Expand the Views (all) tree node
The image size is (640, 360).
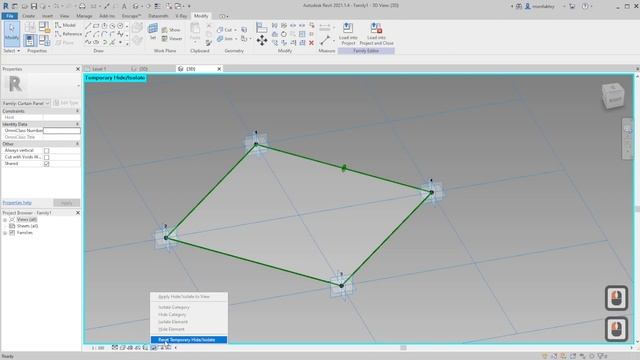(5, 220)
